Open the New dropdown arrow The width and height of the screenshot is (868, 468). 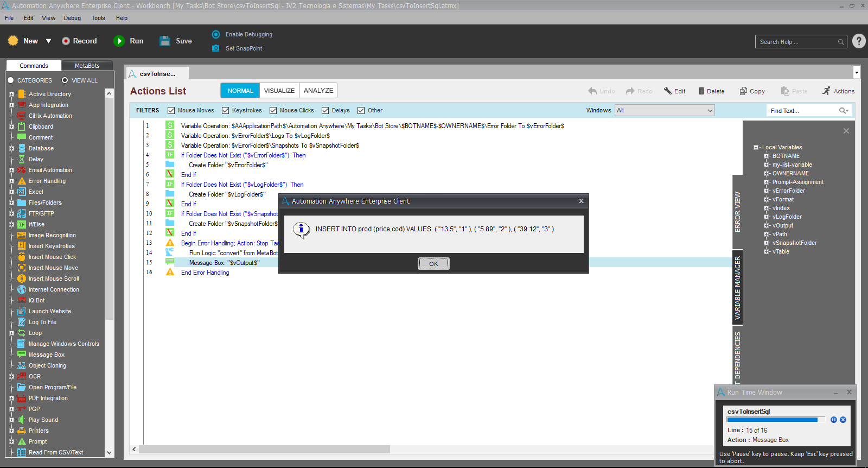click(48, 41)
